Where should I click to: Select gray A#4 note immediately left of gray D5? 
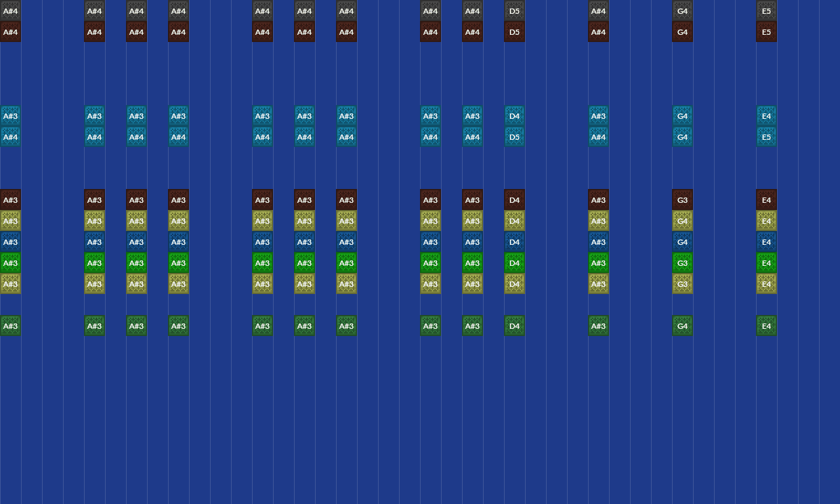(x=472, y=10)
